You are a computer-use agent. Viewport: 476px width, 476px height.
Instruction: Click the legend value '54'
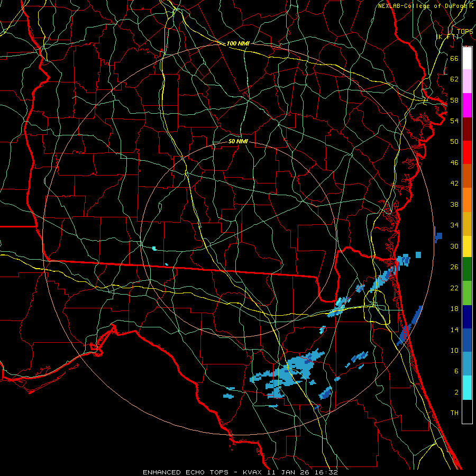coord(454,121)
